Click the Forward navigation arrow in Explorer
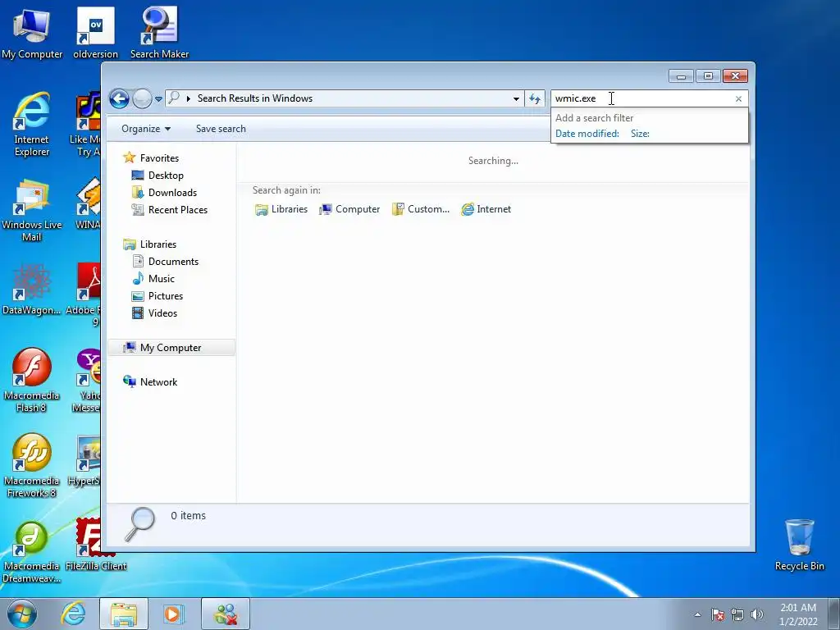The width and height of the screenshot is (840, 630). 142,98
